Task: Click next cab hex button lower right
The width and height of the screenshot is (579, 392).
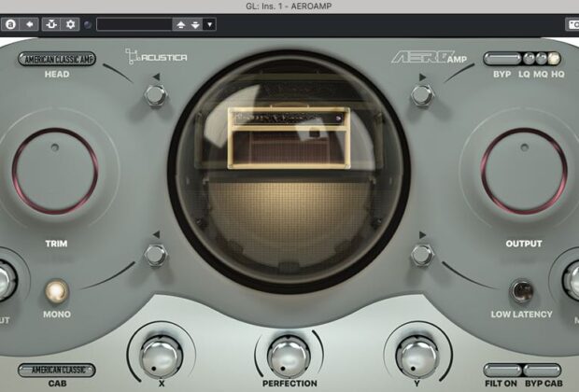Action: click(422, 255)
